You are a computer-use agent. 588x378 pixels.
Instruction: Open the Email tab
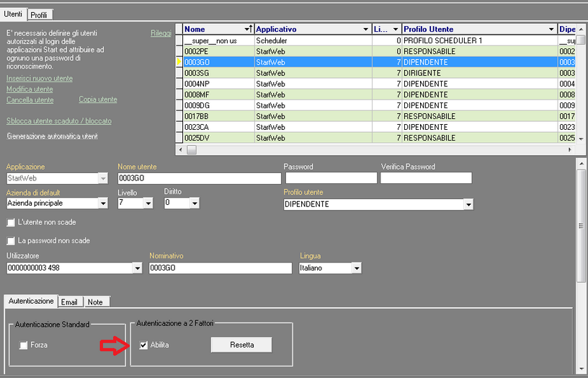[69, 302]
